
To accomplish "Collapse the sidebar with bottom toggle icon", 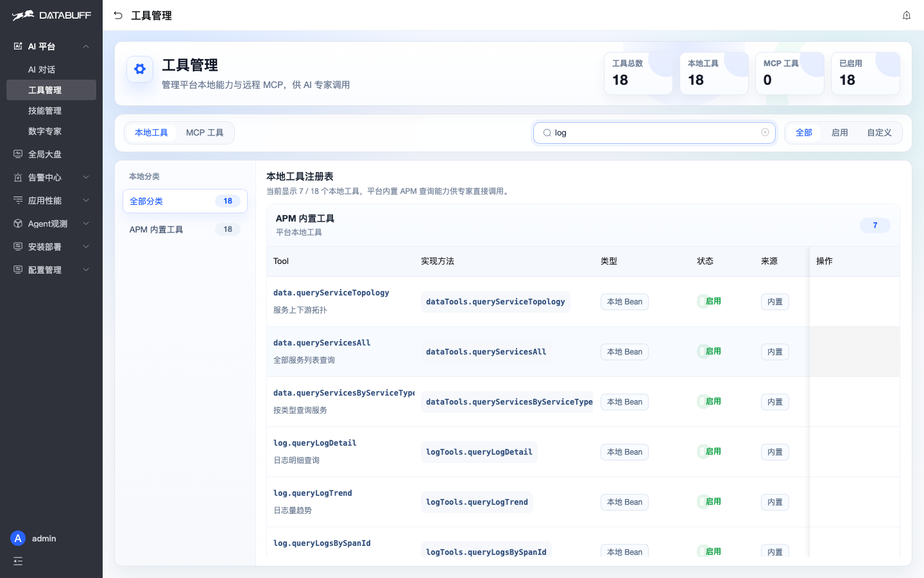I will click(x=18, y=561).
